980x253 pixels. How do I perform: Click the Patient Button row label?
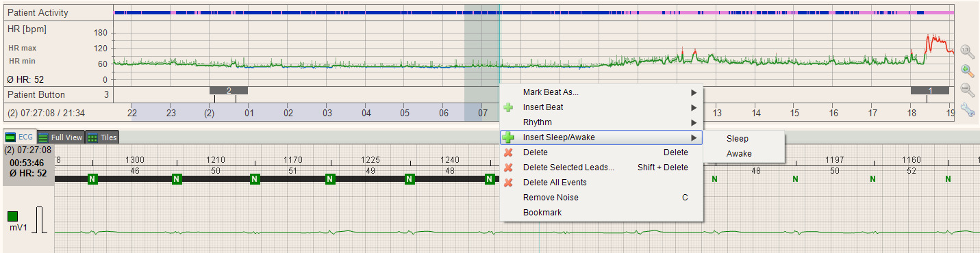36,94
